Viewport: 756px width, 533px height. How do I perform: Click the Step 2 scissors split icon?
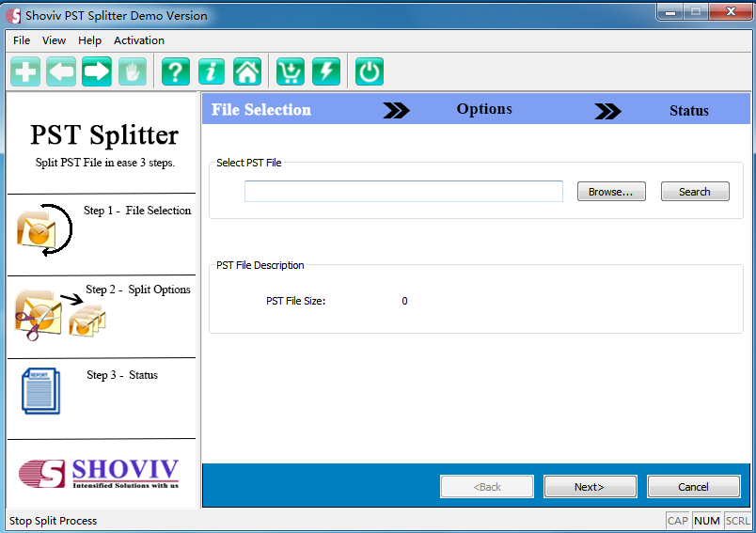(x=60, y=314)
